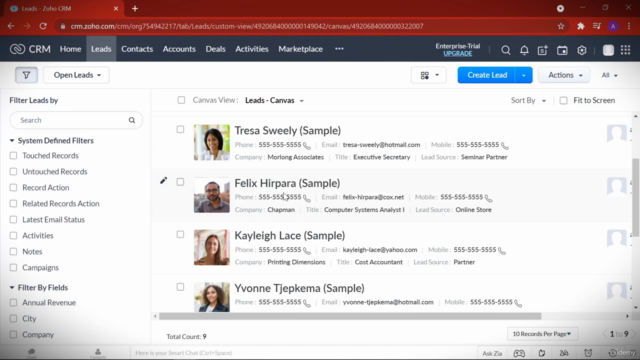Viewport: 640px width, 360px height.
Task: Click the edit pencil icon beside Felix Hirpara
Action: (163, 180)
